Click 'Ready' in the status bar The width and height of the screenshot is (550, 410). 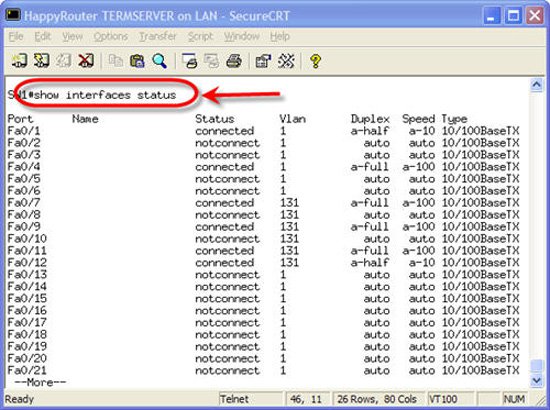19,399
